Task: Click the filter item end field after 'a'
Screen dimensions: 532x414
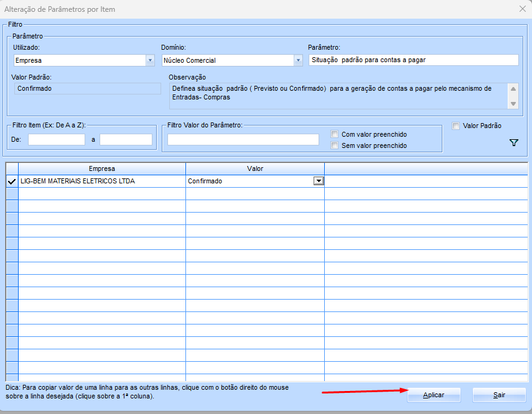Action: 126,139
